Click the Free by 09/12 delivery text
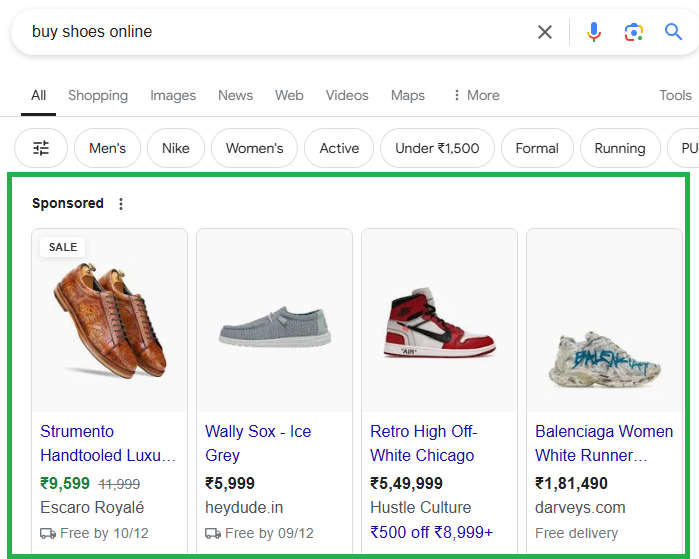 [x=269, y=533]
